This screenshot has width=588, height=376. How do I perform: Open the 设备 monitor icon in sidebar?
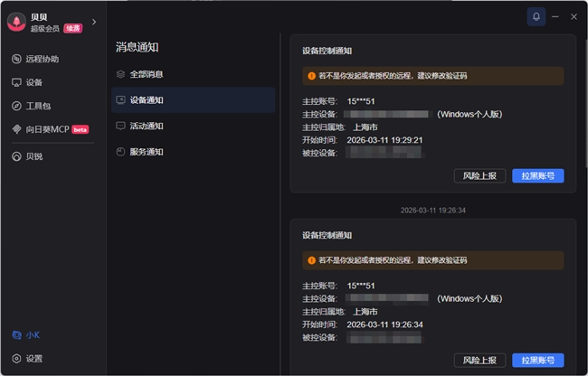click(16, 82)
